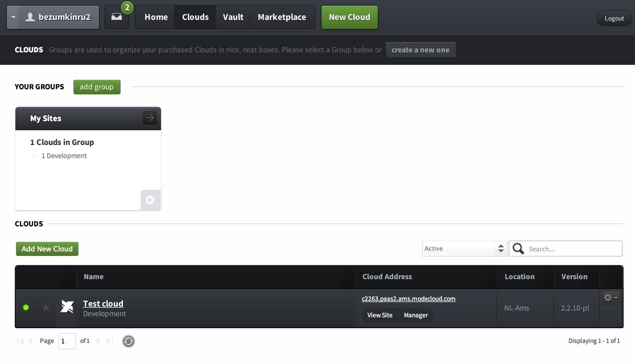Image resolution: width=635 pixels, height=364 pixels.
Task: Click the plus icon in My Sites card
Action: (x=150, y=200)
